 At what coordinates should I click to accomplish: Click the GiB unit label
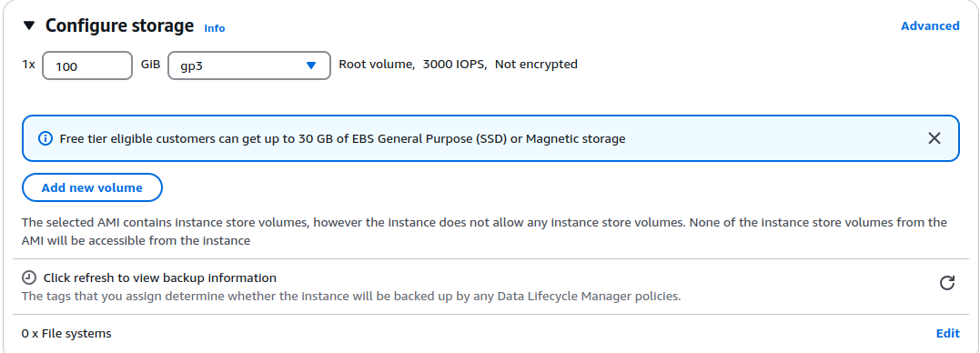(150, 64)
